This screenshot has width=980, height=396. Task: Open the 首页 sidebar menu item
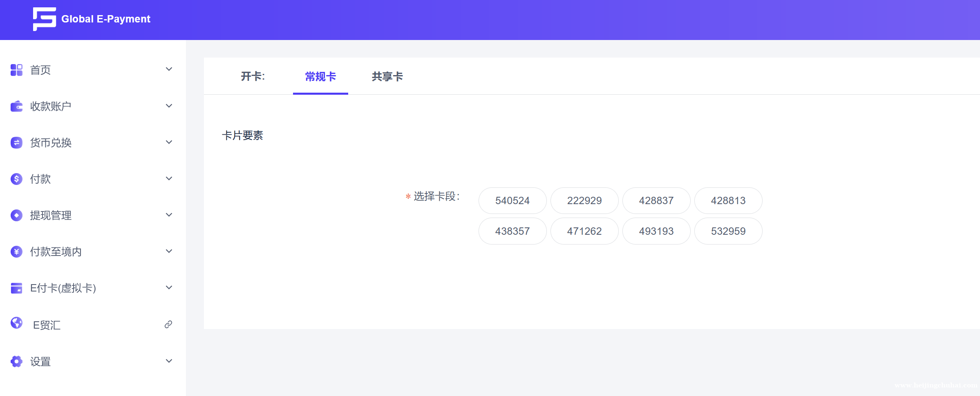click(x=93, y=70)
